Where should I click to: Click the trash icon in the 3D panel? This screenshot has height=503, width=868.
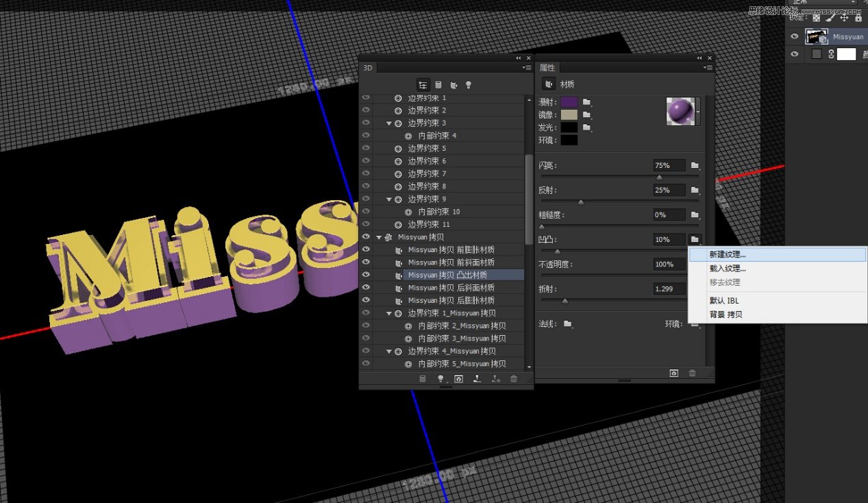point(514,378)
